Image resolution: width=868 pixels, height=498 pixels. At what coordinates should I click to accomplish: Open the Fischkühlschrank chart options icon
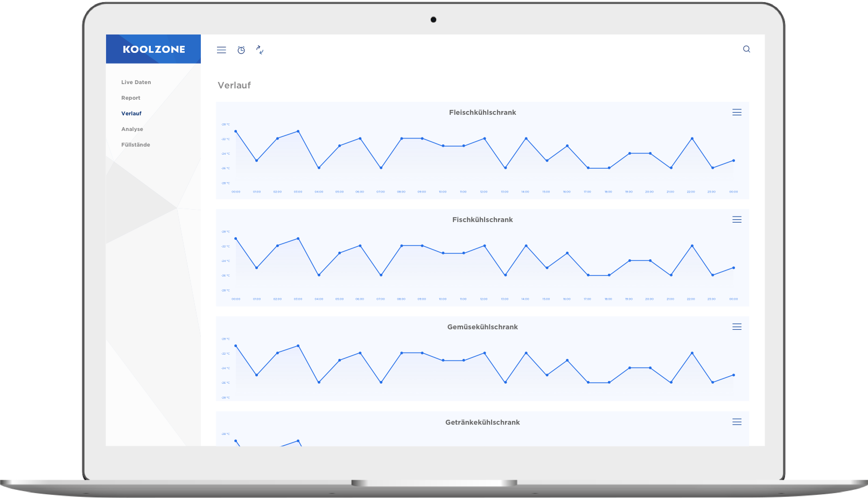[737, 219]
